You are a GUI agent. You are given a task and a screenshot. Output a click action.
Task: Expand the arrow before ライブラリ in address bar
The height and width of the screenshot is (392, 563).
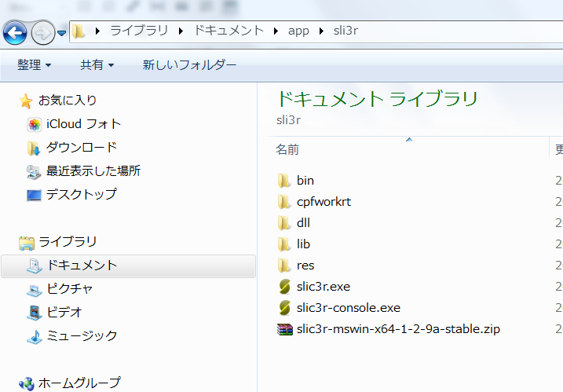97,31
